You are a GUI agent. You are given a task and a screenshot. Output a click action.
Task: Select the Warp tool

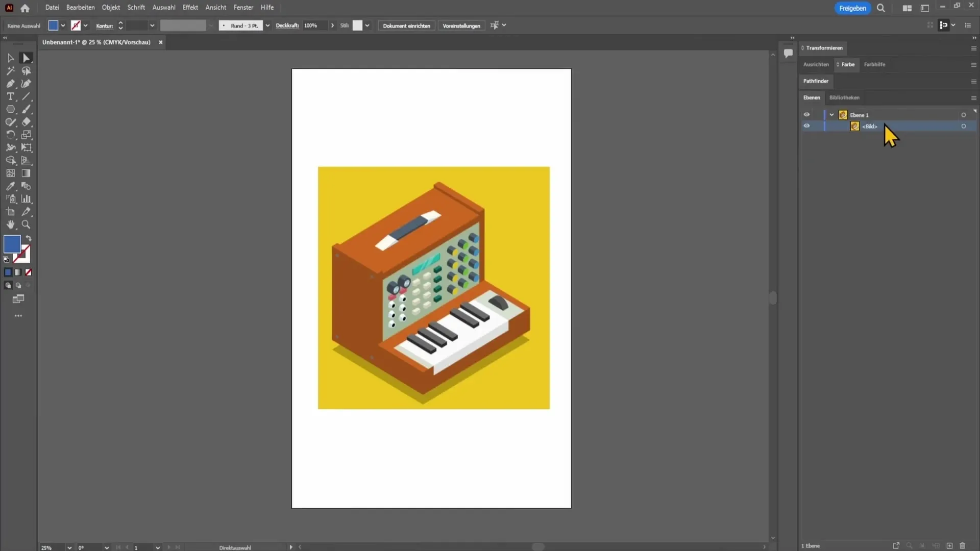[10, 147]
